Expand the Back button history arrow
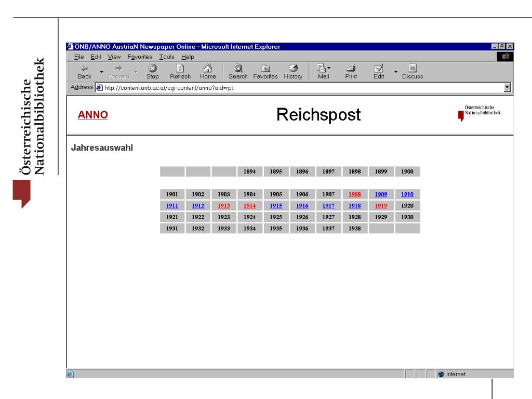Screen dimensions: 532x399 101,72
